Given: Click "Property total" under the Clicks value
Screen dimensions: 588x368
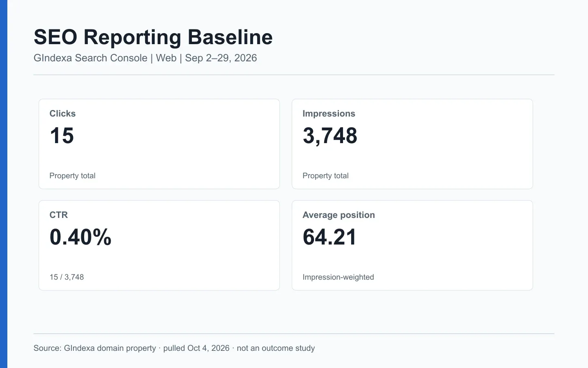Looking at the screenshot, I should [x=72, y=176].
